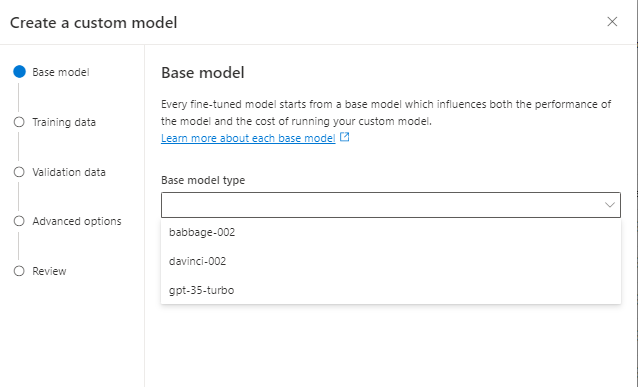
Task: Jump to Advanced options step
Action: pyautogui.click(x=77, y=221)
